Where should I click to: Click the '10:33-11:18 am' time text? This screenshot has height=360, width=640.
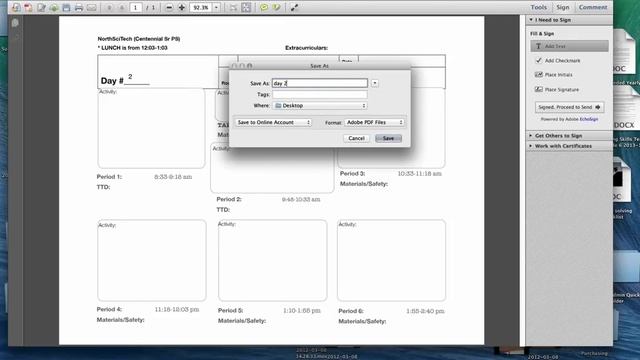click(420, 173)
